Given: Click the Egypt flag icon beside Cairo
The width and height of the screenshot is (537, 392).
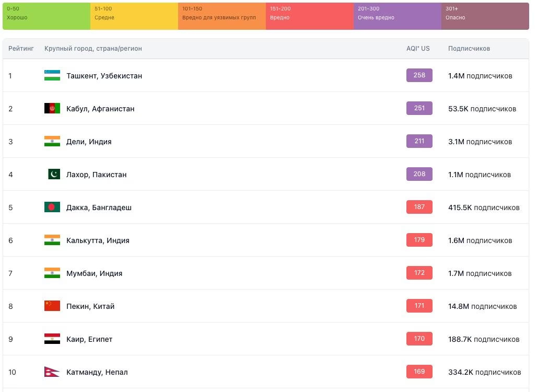Looking at the screenshot, I should point(52,339).
